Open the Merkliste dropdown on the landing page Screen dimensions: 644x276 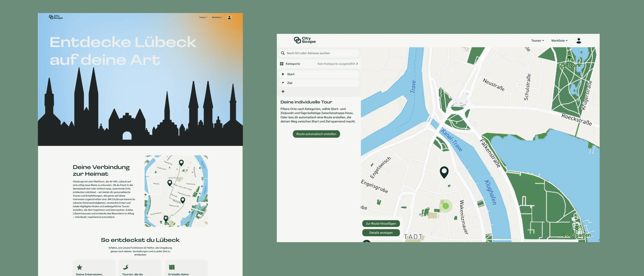tap(217, 17)
